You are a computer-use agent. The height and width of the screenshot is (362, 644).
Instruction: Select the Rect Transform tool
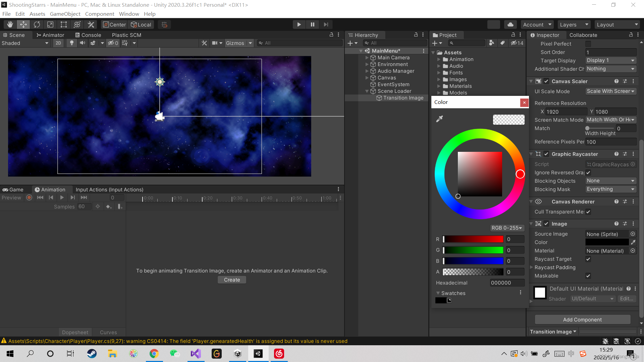64,24
